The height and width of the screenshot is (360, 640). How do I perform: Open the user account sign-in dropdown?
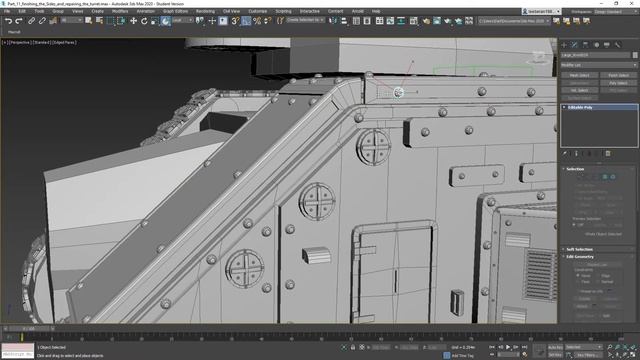tap(541, 11)
